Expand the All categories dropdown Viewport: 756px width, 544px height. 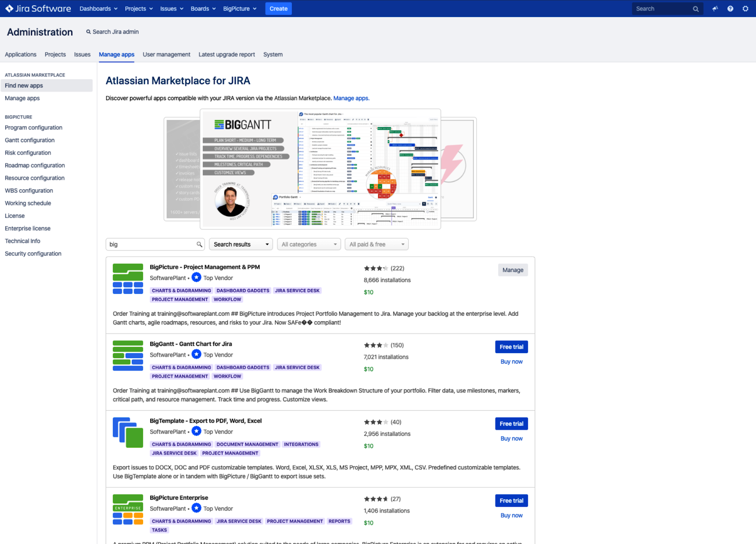coord(309,244)
